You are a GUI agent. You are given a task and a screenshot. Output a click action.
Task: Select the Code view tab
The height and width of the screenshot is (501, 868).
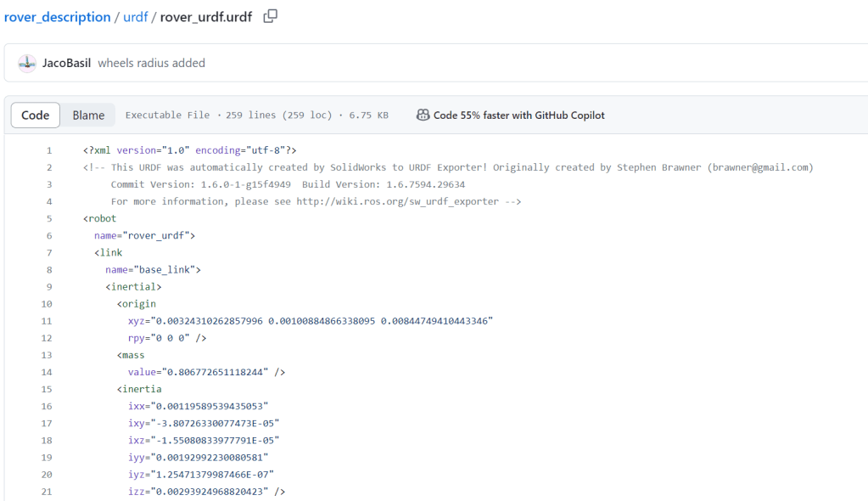pos(36,115)
